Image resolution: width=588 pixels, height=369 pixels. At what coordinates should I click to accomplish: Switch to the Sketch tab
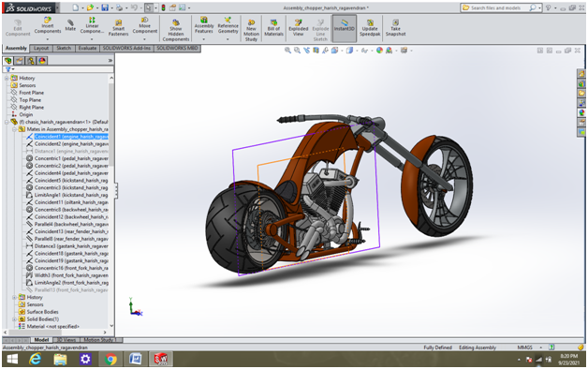(64, 48)
